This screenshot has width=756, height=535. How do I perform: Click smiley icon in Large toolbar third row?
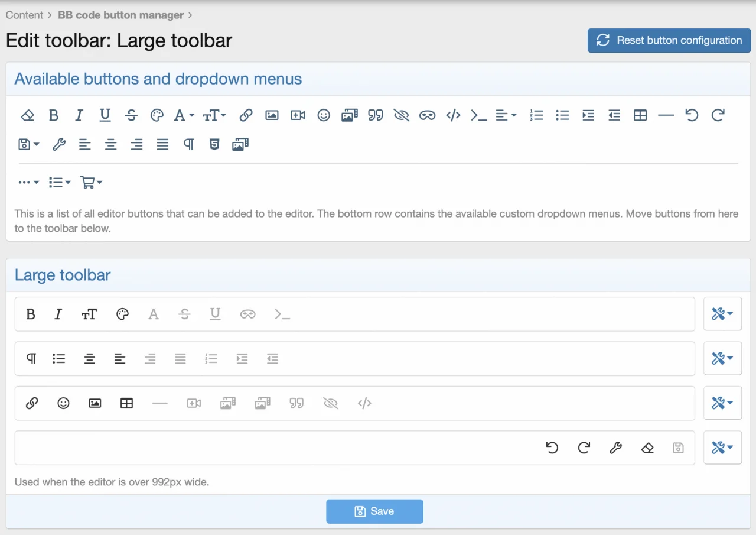[63, 403]
